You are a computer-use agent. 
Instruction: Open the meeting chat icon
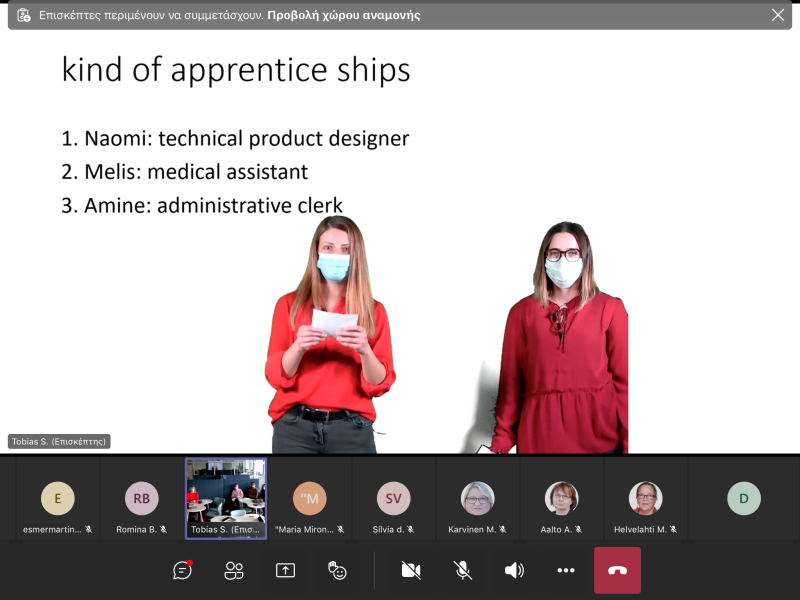coord(182,570)
